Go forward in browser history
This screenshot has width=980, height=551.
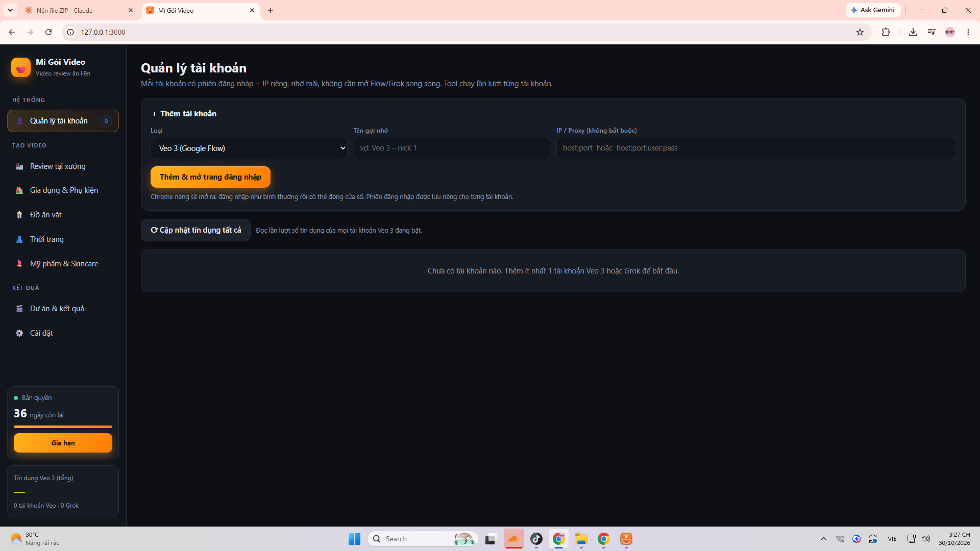(30, 32)
